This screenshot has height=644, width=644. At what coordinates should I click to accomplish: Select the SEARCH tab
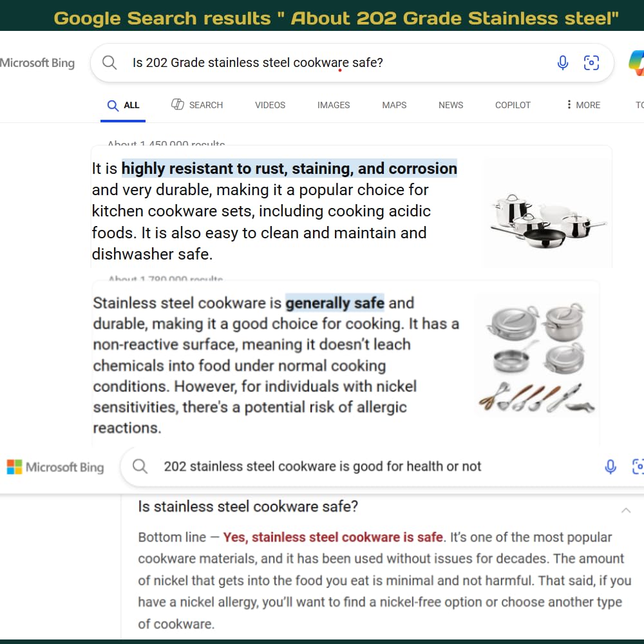(197, 105)
